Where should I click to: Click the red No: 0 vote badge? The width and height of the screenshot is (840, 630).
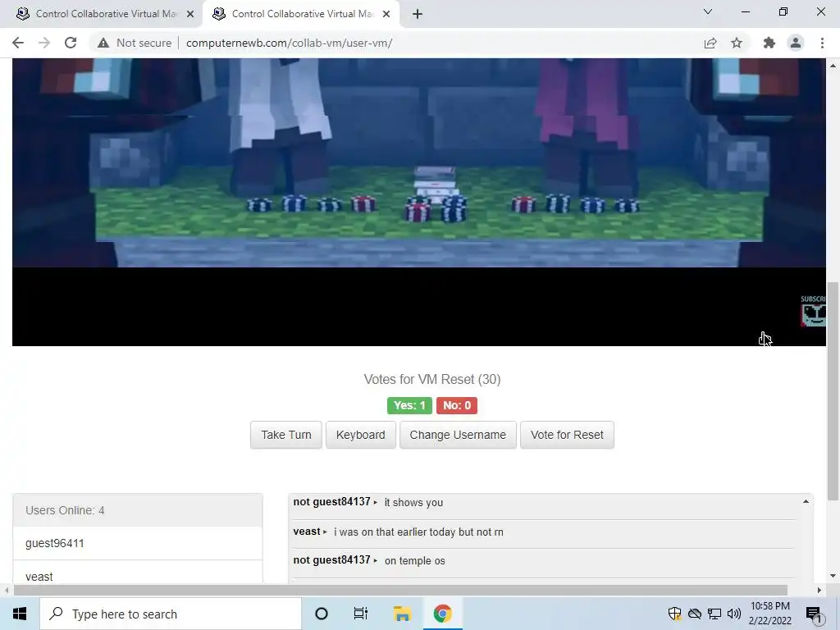[456, 405]
